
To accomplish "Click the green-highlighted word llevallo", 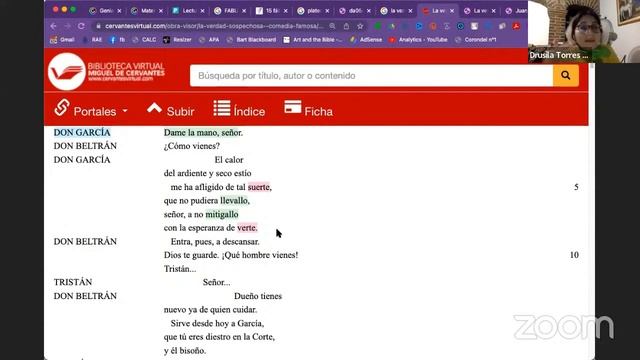I will click(234, 200).
